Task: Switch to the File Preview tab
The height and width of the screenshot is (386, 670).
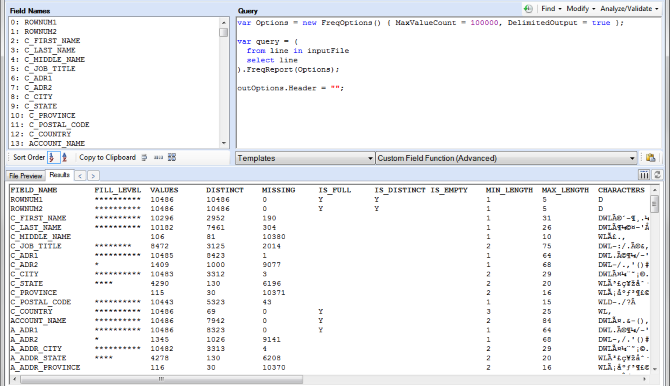Action: click(x=26, y=176)
